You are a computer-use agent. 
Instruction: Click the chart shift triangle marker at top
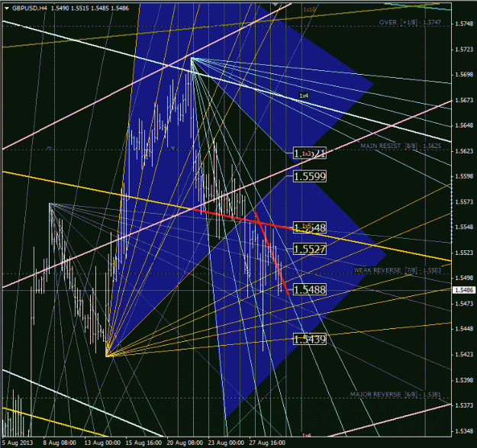[x=275, y=4]
